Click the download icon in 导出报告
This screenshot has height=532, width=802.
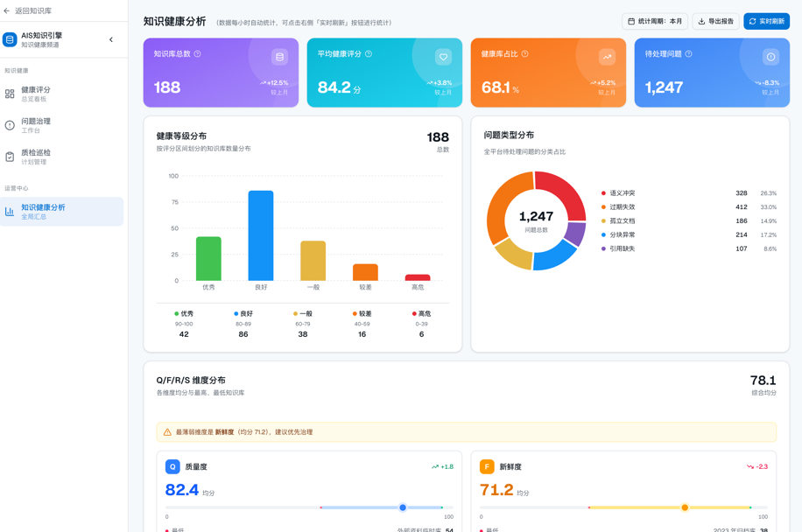(x=701, y=21)
